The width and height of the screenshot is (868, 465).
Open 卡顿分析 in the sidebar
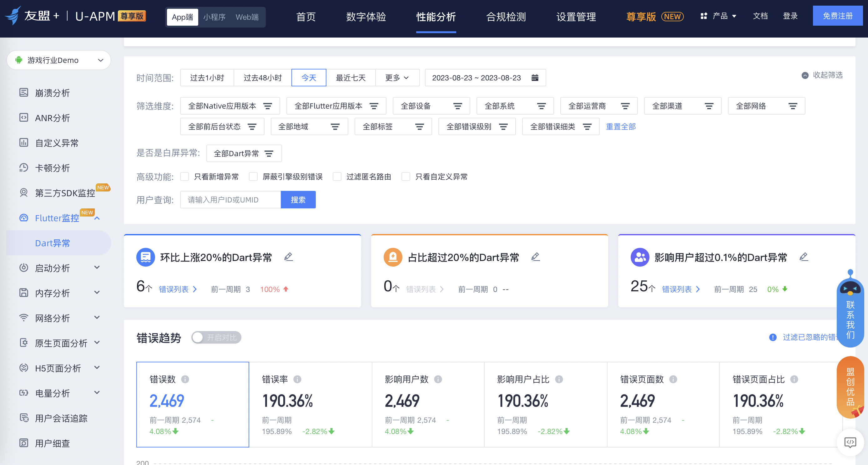[x=52, y=168]
